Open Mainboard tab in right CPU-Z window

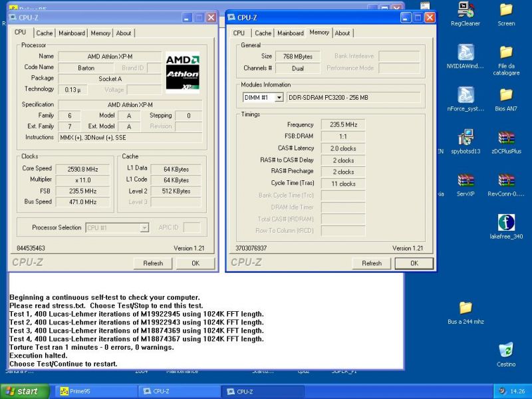(x=291, y=33)
